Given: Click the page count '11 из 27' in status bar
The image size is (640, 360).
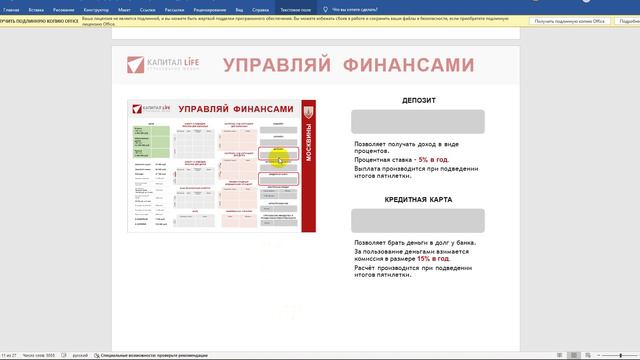Looking at the screenshot, I should point(9,356).
